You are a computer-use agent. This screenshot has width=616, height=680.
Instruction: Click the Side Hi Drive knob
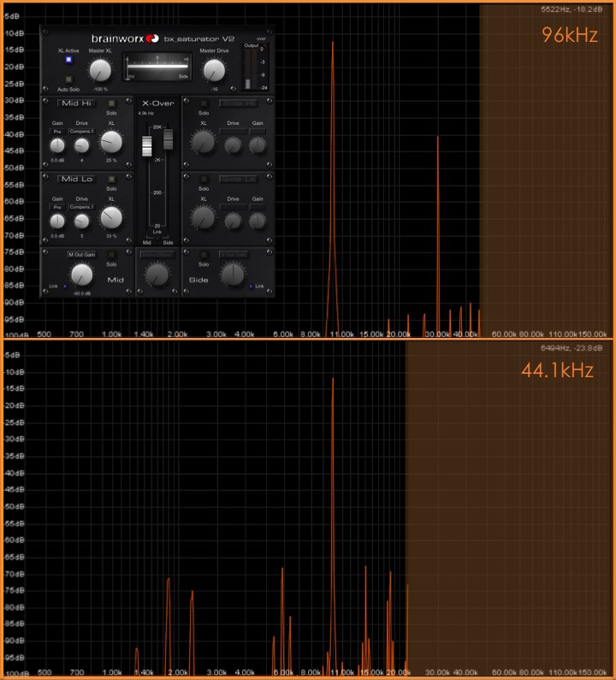pyautogui.click(x=233, y=145)
